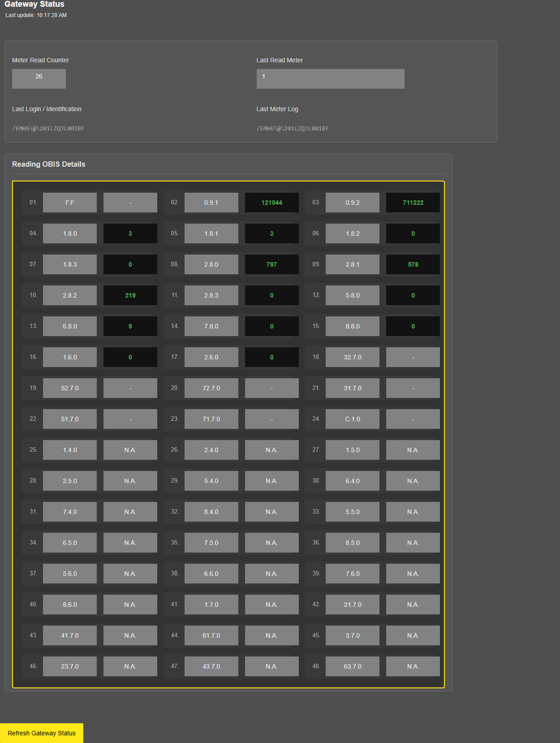The image size is (560, 743).
Task: Click the F.F OBIS code cell
Action: pyautogui.click(x=70, y=203)
